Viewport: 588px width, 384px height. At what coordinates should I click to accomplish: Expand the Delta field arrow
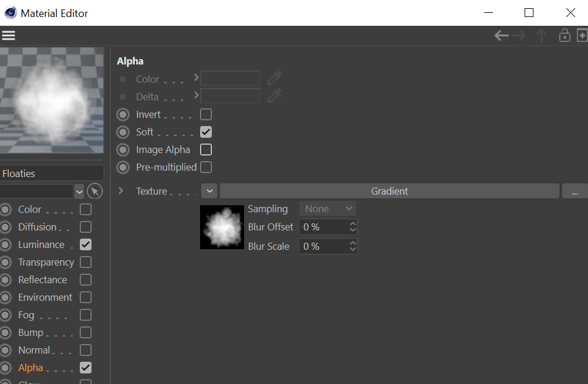196,95
